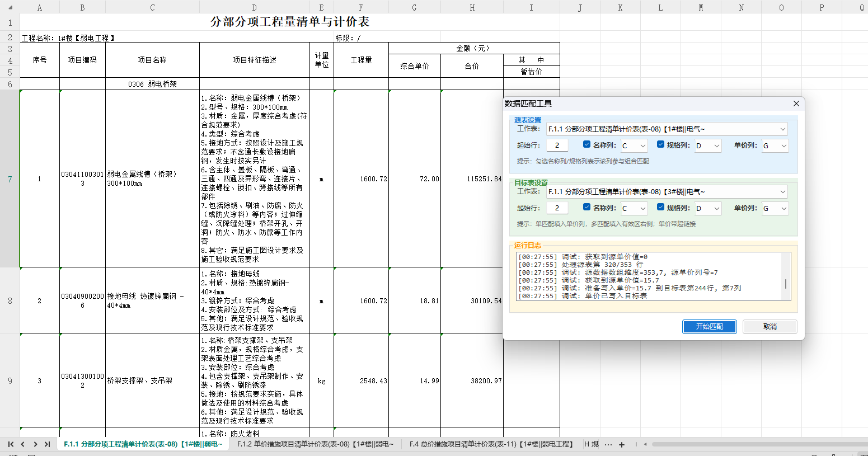Click the 暂估价 header cell

click(x=531, y=72)
